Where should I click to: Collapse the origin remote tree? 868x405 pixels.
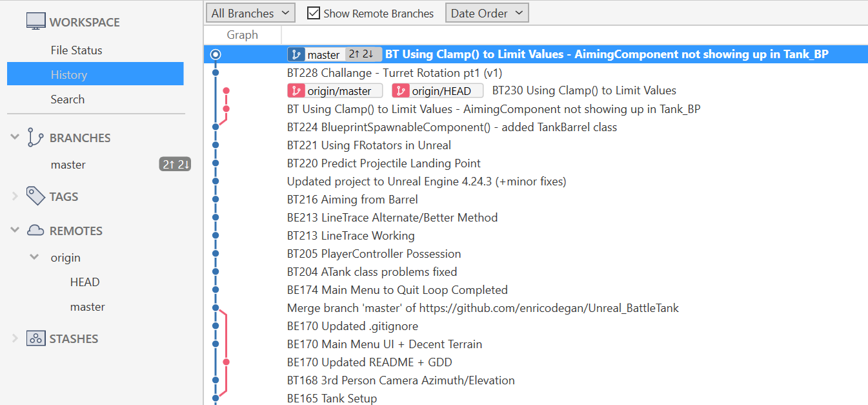[x=35, y=258]
